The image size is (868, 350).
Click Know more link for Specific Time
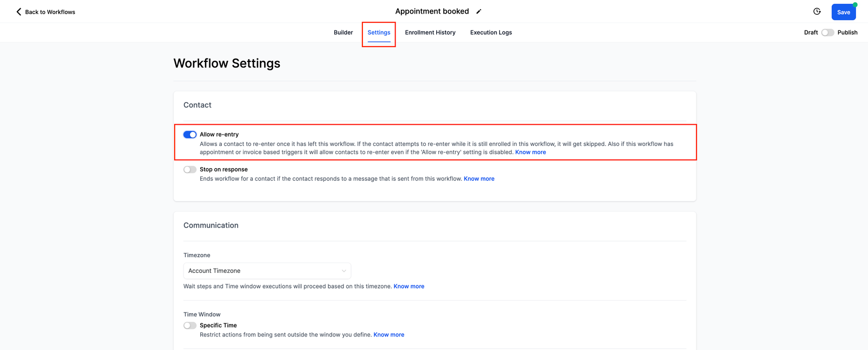click(389, 335)
